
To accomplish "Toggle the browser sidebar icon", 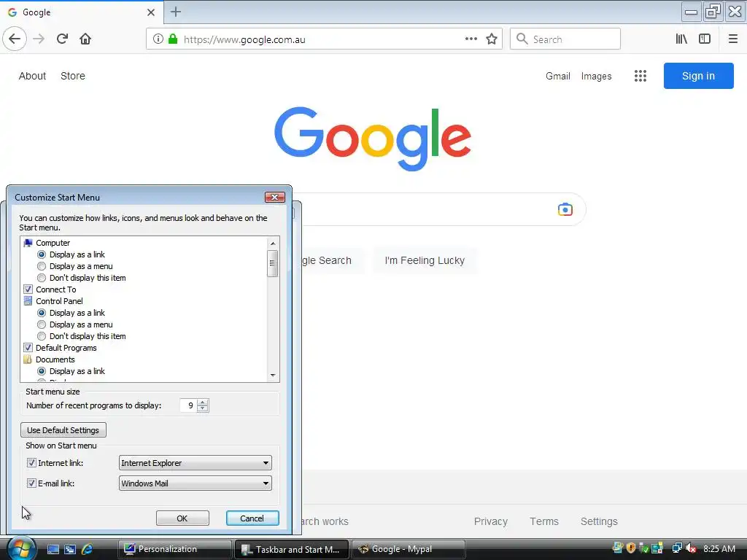I will tap(705, 39).
